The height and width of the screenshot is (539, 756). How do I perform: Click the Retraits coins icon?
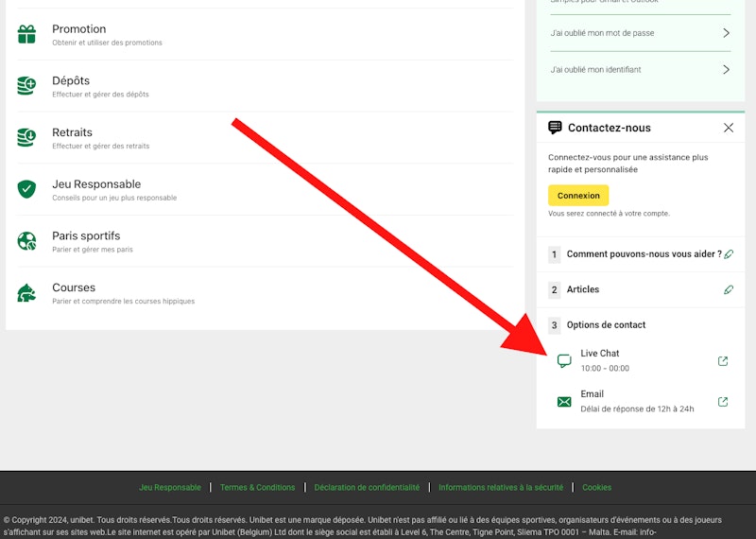point(26,138)
